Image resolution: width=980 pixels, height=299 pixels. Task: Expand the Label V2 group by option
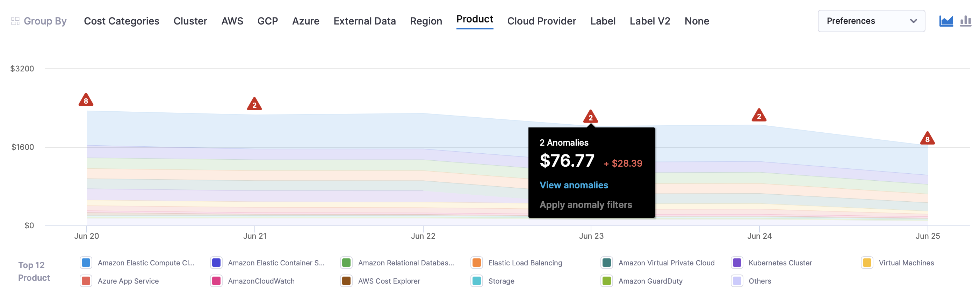pyautogui.click(x=650, y=21)
